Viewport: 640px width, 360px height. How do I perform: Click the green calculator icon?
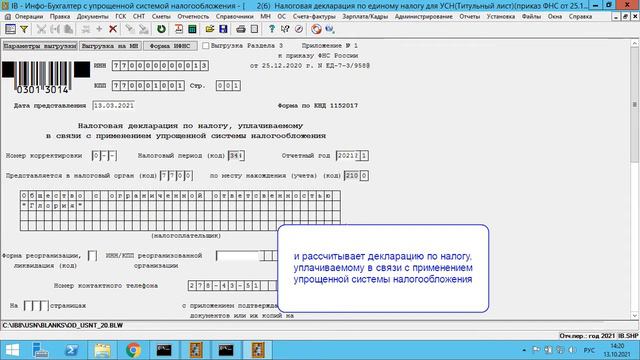192,29
